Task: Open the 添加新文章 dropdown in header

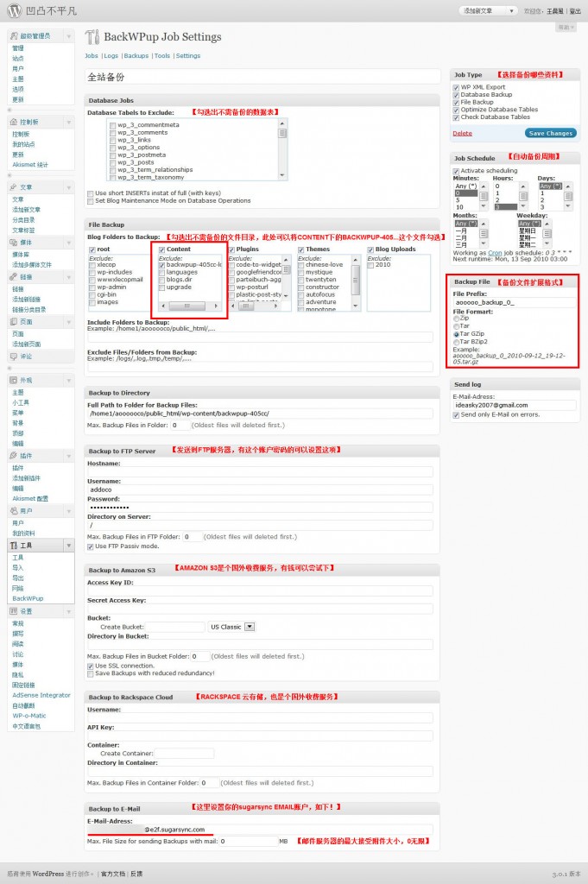Action: click(511, 10)
